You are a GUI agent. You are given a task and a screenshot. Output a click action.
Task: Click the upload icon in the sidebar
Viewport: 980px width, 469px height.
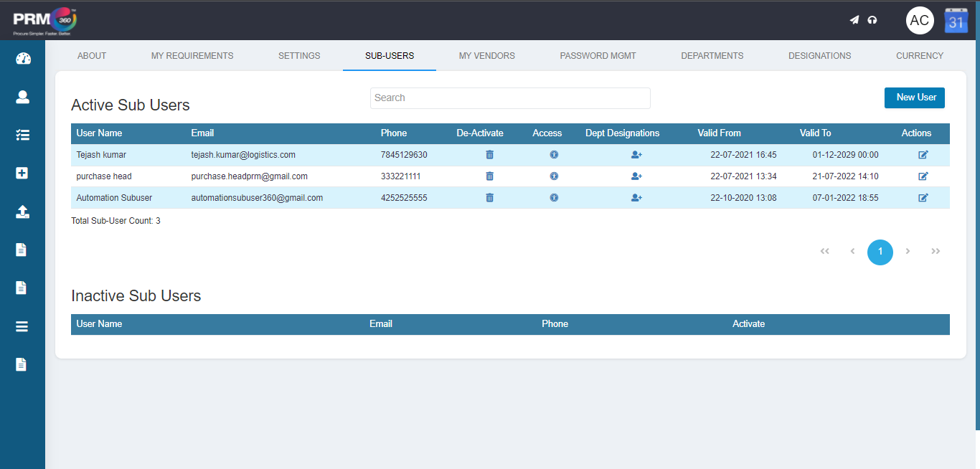pyautogui.click(x=22, y=212)
